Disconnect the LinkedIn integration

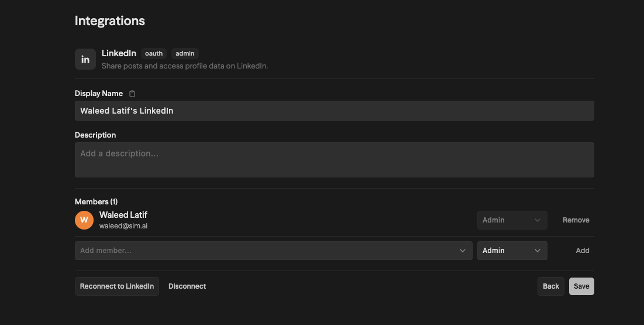point(187,286)
